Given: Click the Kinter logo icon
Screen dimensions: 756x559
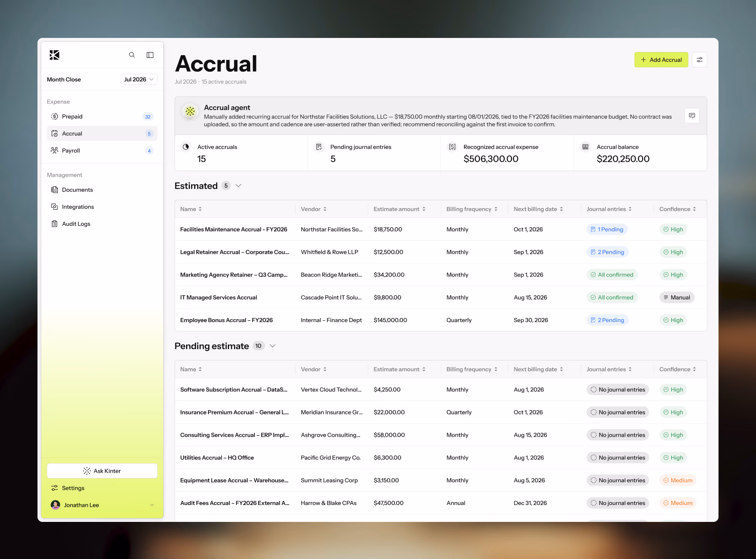Looking at the screenshot, I should click(x=54, y=55).
